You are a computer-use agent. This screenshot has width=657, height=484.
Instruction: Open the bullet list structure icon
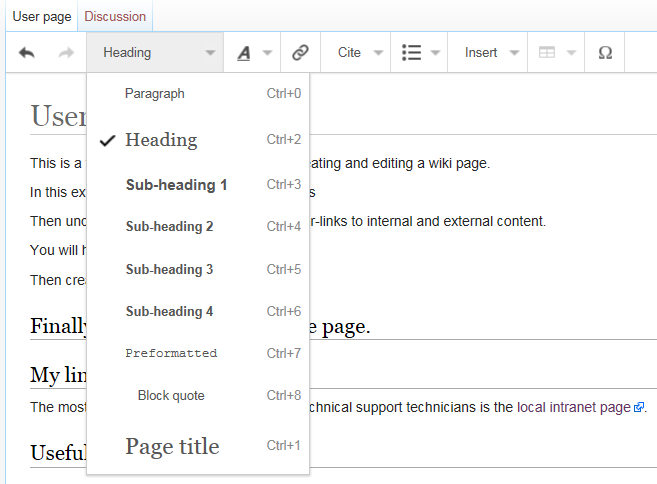tap(411, 53)
